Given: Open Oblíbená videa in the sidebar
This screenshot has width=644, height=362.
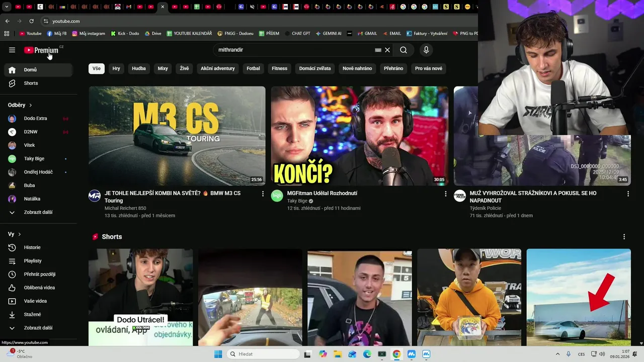Looking at the screenshot, I should [38, 288].
